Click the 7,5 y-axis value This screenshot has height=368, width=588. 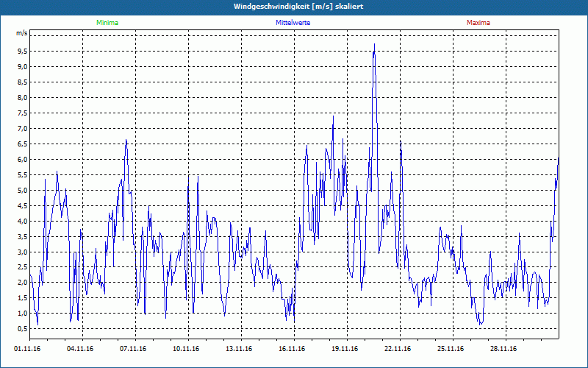pos(23,113)
